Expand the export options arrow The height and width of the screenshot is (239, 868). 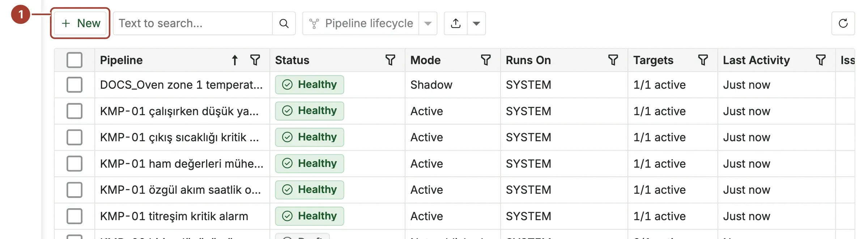[476, 24]
